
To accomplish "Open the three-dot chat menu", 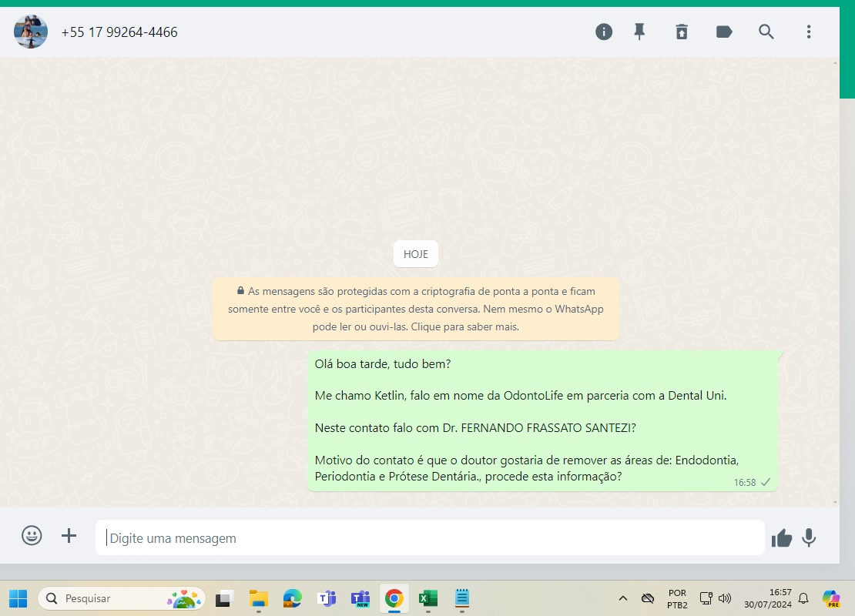I will tap(809, 32).
